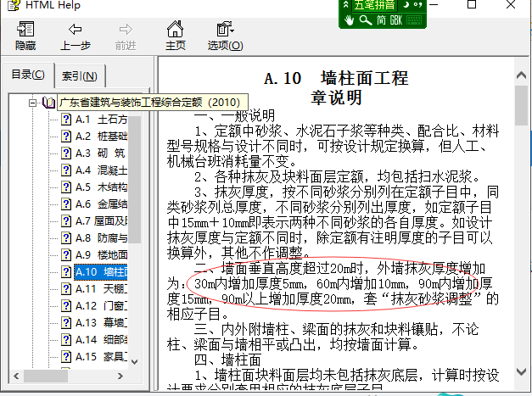The width and height of the screenshot is (532, 396).
Task: Collapse the IME toolbar chevron
Action: 345,5
